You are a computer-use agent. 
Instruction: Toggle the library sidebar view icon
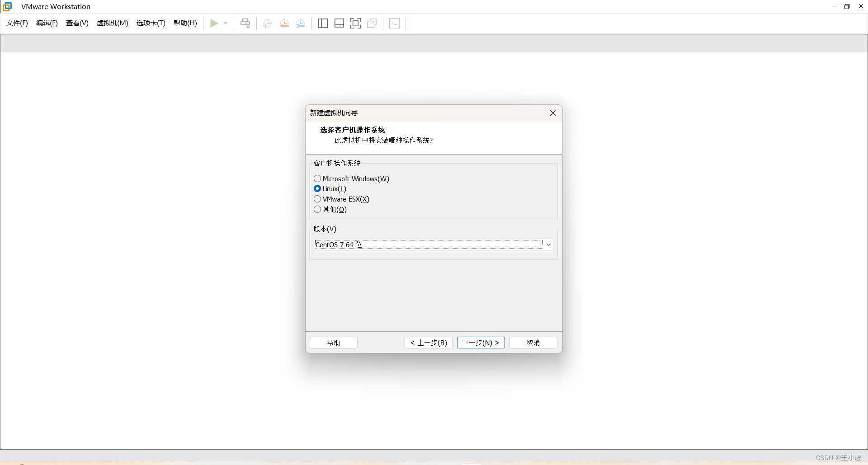pyautogui.click(x=323, y=23)
